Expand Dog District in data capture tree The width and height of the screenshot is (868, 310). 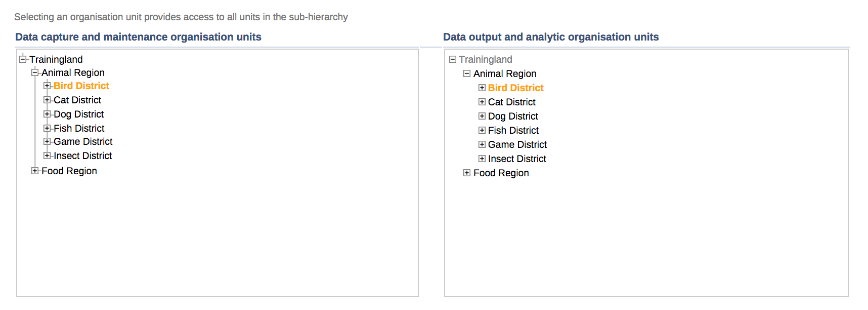click(x=47, y=114)
